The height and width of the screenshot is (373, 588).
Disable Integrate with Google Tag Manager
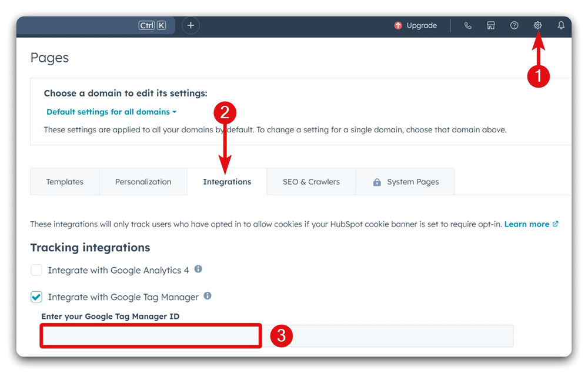[36, 297]
